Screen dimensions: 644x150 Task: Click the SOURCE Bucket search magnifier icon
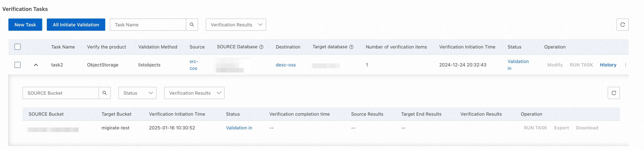point(104,93)
